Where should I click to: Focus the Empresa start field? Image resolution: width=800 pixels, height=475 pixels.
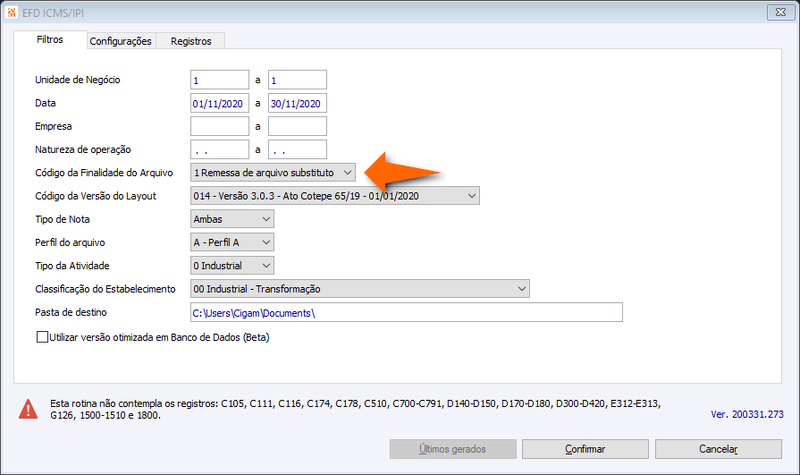[219, 127]
